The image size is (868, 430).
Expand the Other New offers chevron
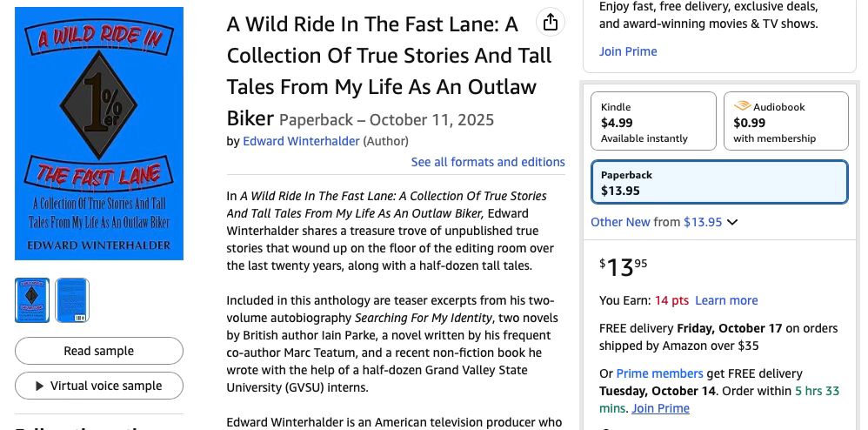coord(732,222)
